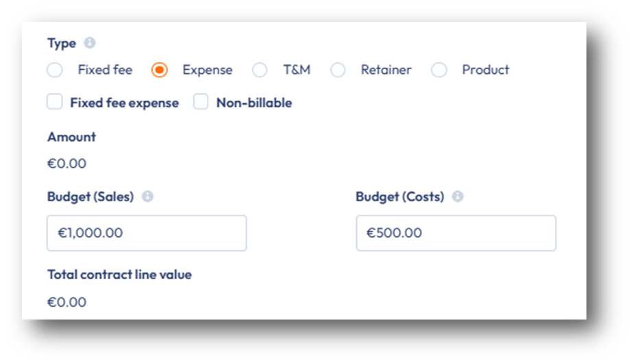The height and width of the screenshot is (364, 631).
Task: Click the Total contract line value heading
Action: click(119, 274)
